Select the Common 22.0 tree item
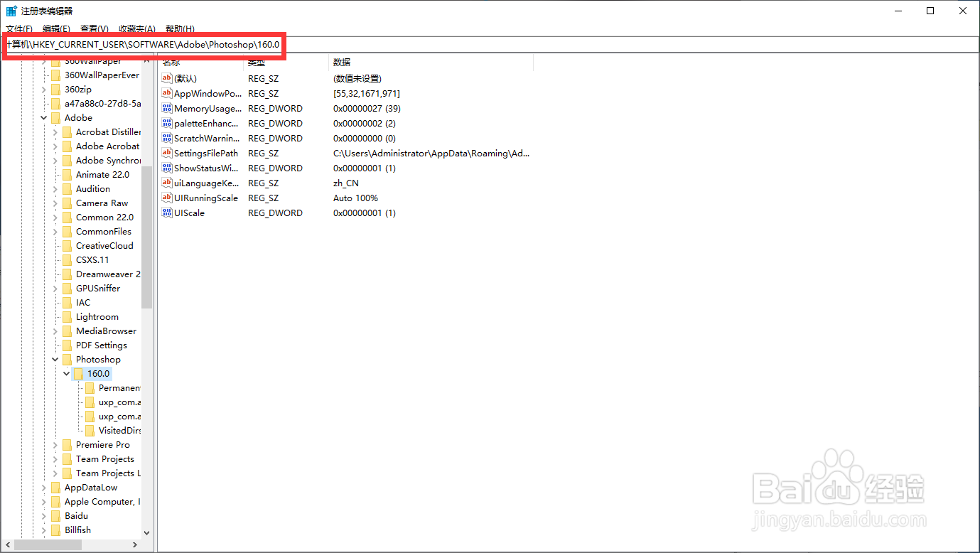The image size is (980, 553). 104,218
